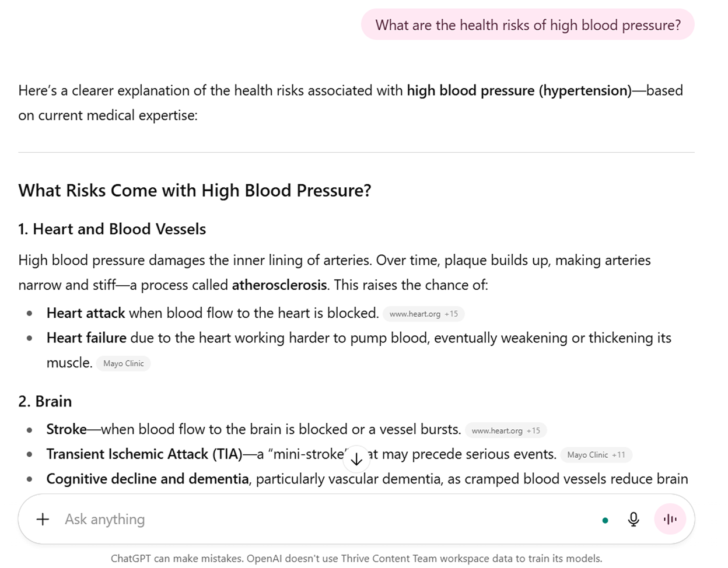Click the 2. Brain section heading

pyautogui.click(x=45, y=401)
